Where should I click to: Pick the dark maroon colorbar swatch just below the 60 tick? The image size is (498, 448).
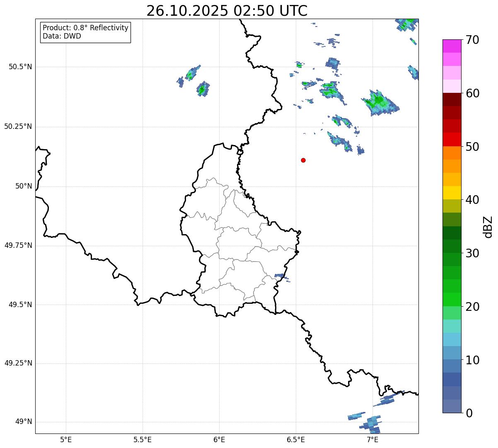pyautogui.click(x=452, y=99)
